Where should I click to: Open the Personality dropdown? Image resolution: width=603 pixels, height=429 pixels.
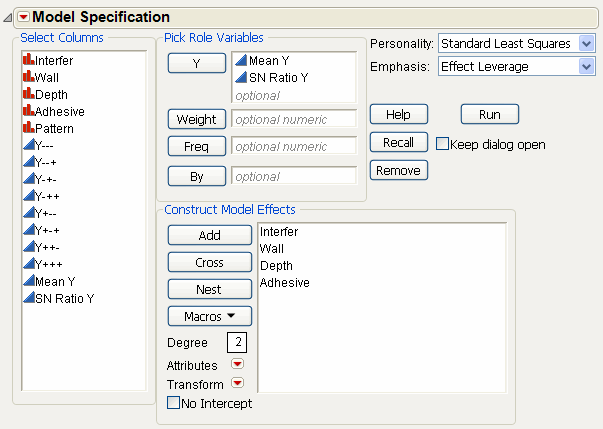(x=517, y=44)
